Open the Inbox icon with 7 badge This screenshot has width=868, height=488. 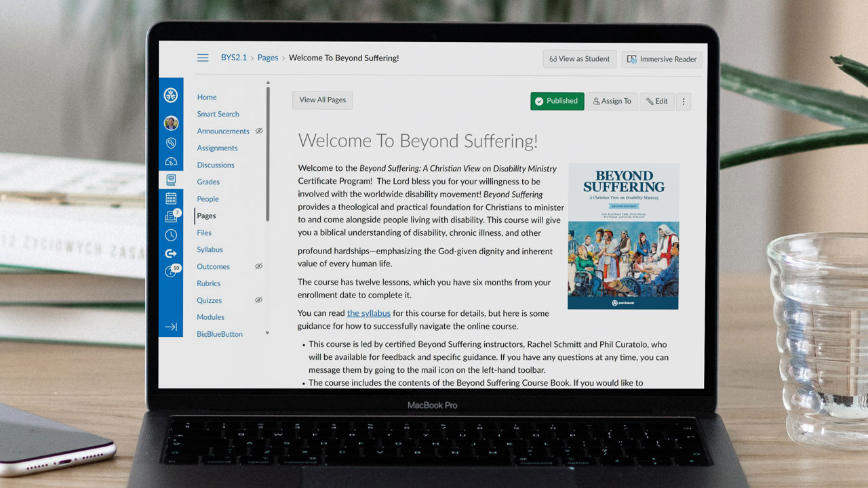[x=172, y=216]
